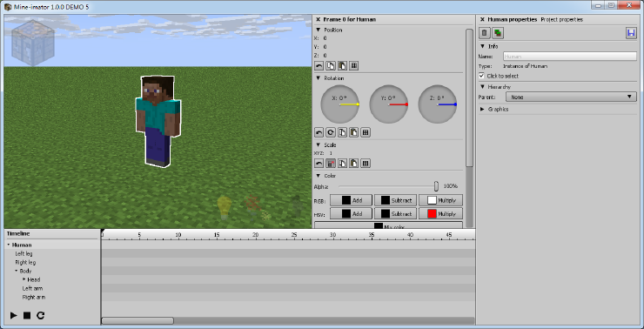This screenshot has width=644, height=329.
Task: Select the light bulb object in viewport
Action: (x=225, y=206)
